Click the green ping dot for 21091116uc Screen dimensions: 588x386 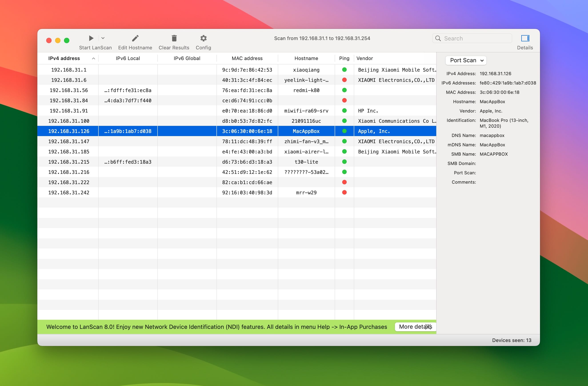344,121
